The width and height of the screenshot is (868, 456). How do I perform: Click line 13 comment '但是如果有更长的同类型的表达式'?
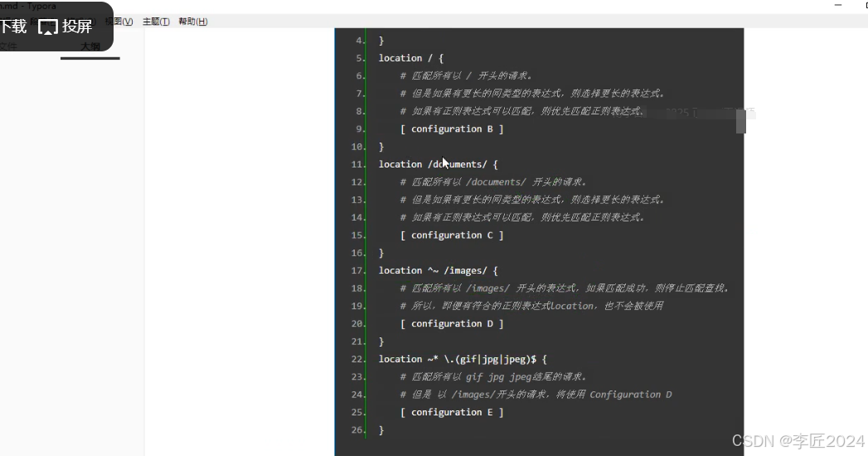tap(531, 200)
